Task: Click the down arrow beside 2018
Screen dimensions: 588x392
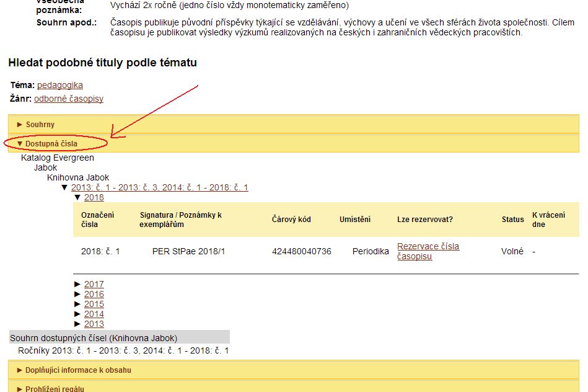Action: click(77, 197)
